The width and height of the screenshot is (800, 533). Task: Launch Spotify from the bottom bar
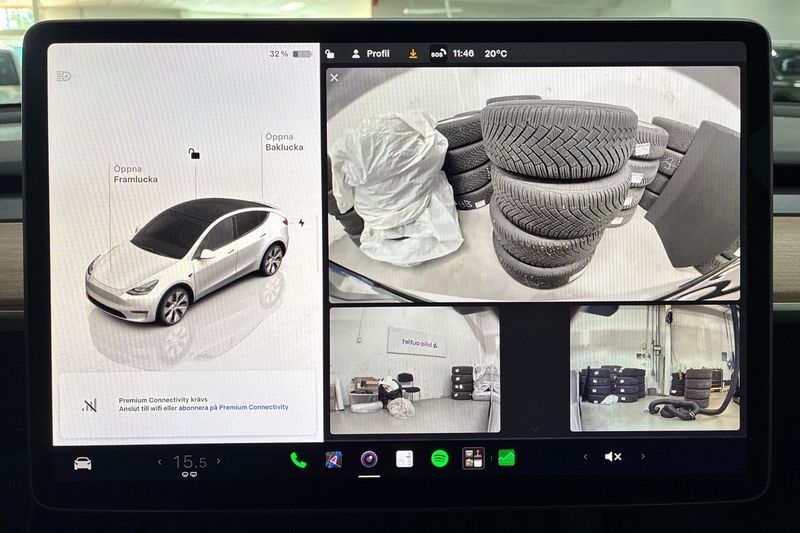[x=439, y=459]
